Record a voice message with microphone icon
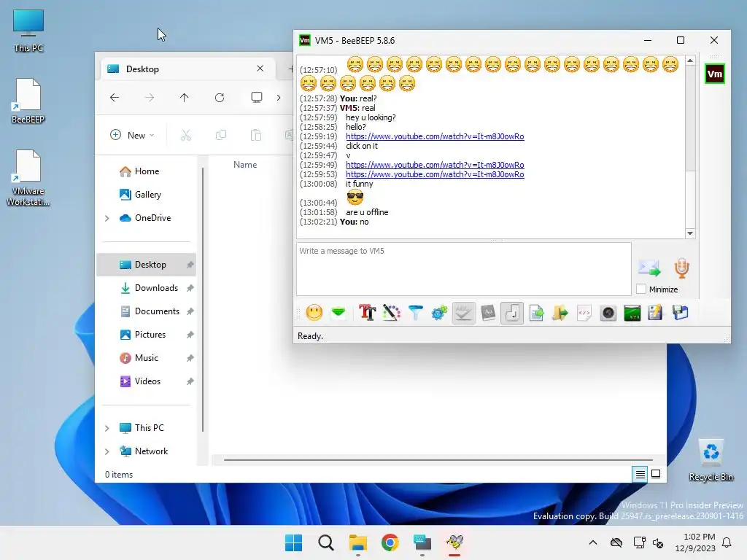 (682, 268)
